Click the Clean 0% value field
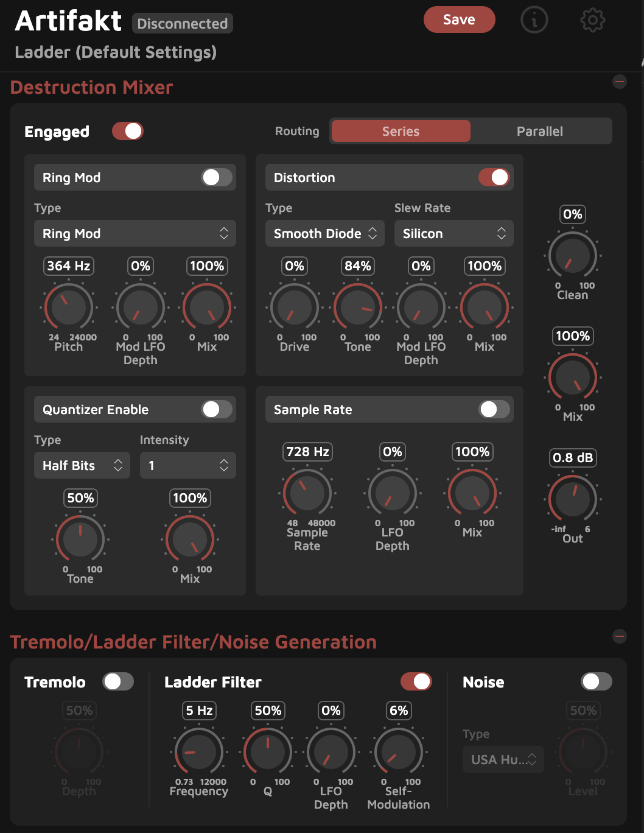Screen dimensions: 644x833 click(573, 214)
